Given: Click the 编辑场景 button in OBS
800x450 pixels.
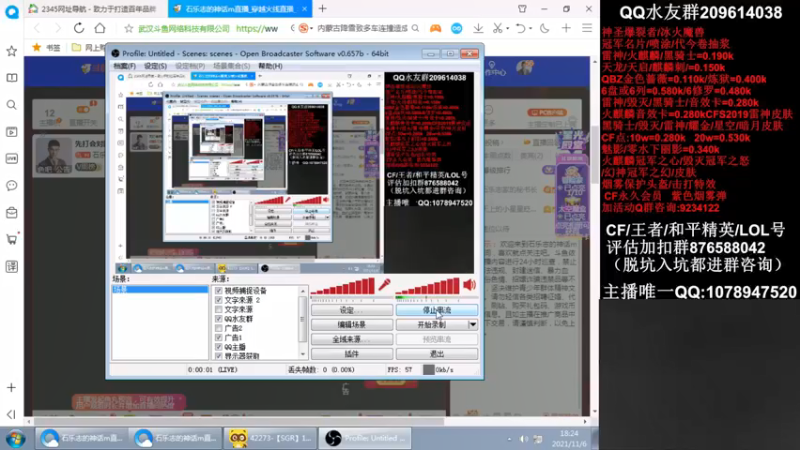Looking at the screenshot, I should pos(352,324).
